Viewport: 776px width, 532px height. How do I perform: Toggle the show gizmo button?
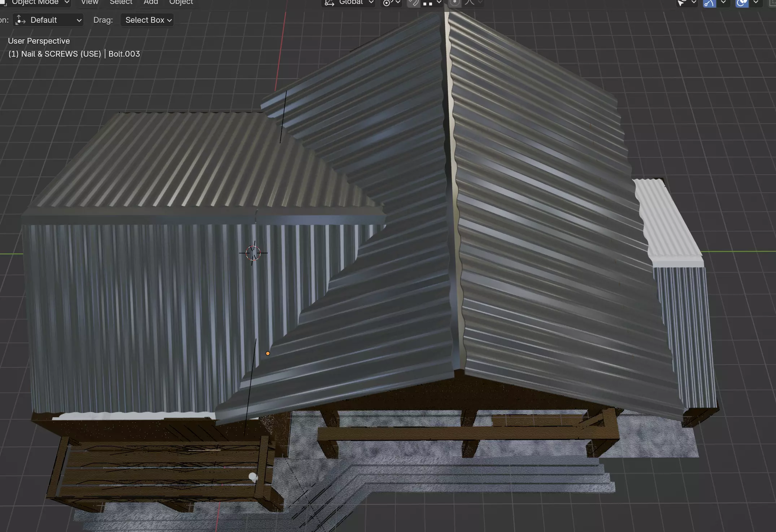709,3
